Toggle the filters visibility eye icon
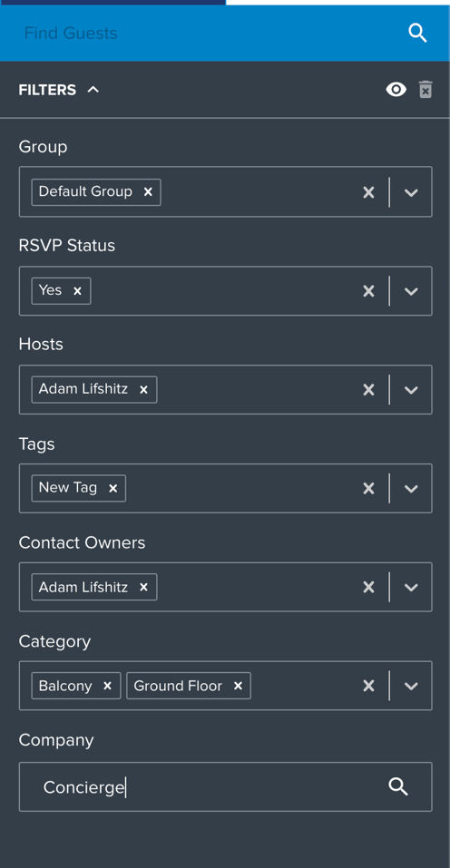Screen dimensions: 450x868 pyautogui.click(x=396, y=90)
